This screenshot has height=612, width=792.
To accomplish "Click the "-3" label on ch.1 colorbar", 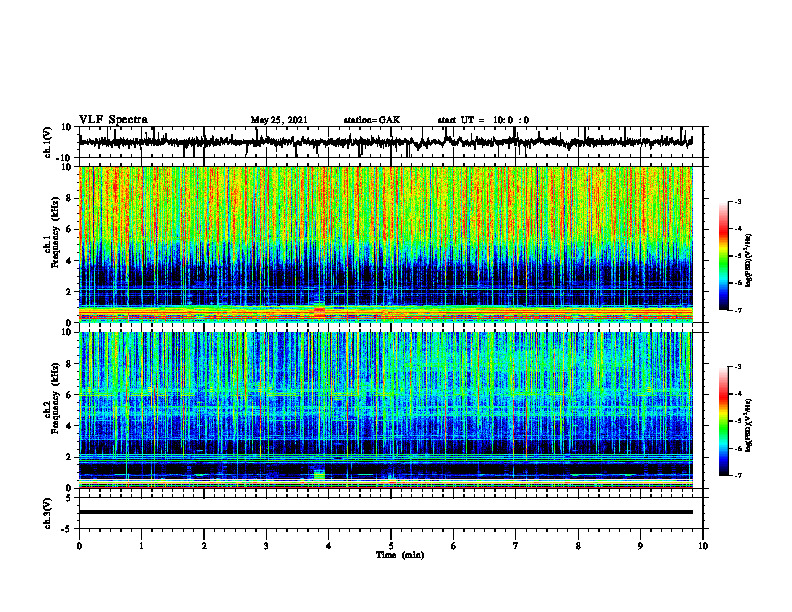I will (738, 202).
